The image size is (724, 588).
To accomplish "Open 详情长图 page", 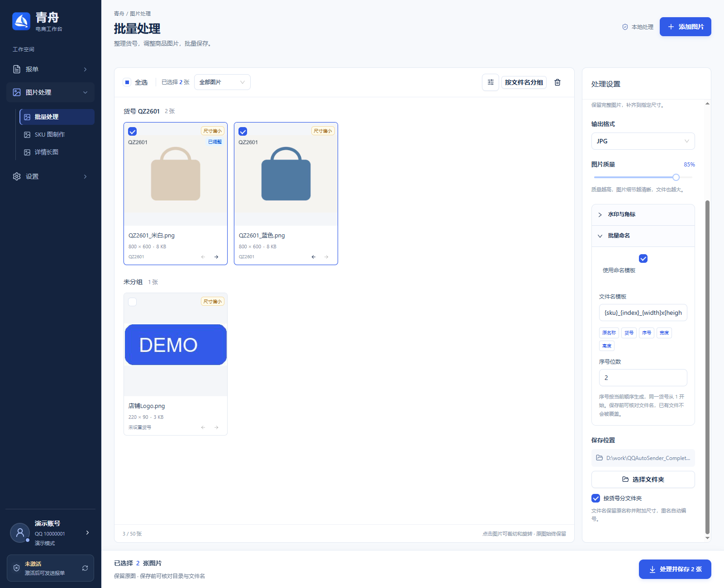I will 57,152.
